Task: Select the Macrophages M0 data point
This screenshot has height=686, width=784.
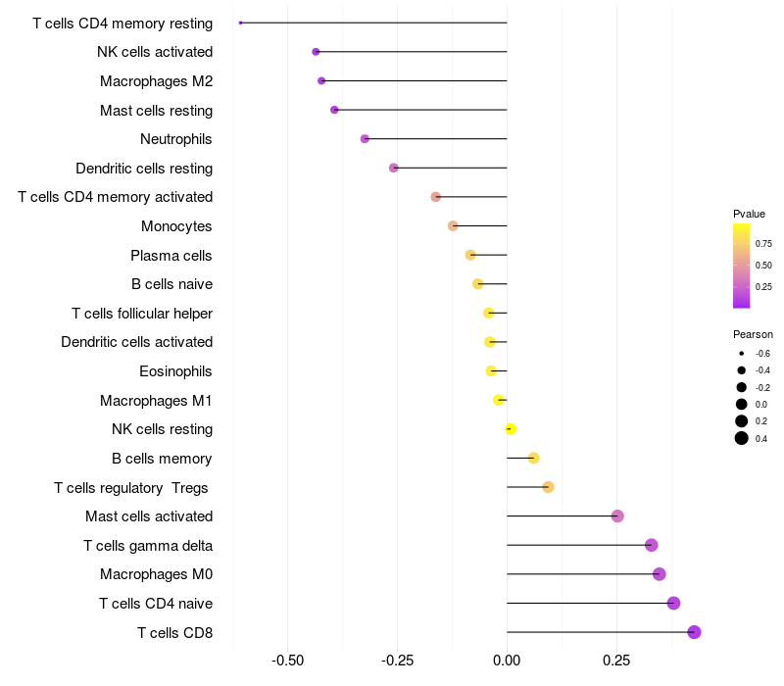Action: [660, 574]
